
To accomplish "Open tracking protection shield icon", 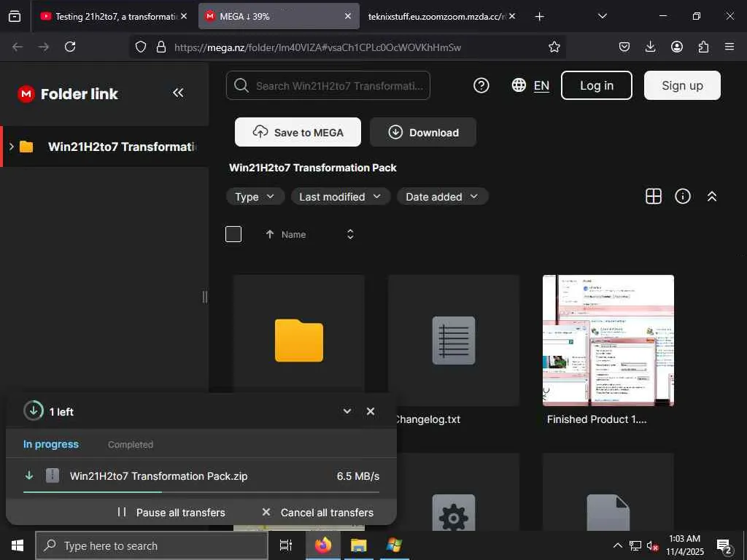I will tap(141, 47).
